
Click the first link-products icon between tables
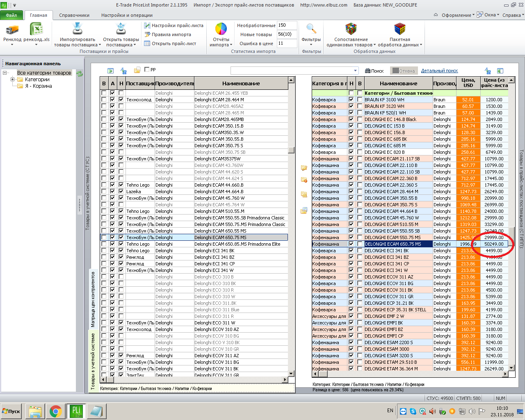pos(304,168)
